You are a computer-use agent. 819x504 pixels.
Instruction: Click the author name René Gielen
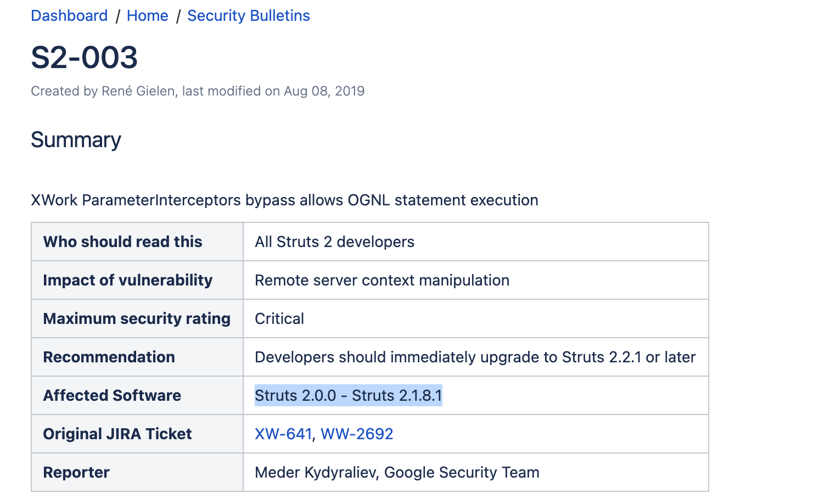click(138, 91)
